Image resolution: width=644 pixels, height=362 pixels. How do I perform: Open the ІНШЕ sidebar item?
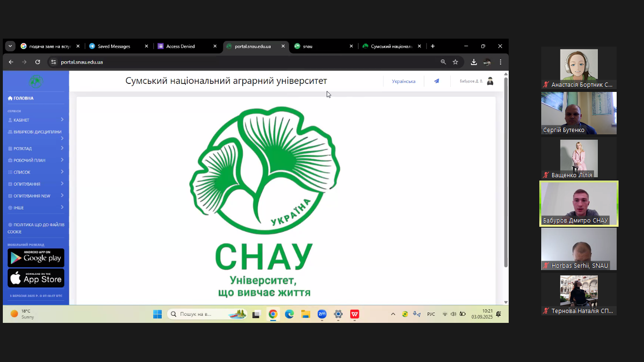16,208
